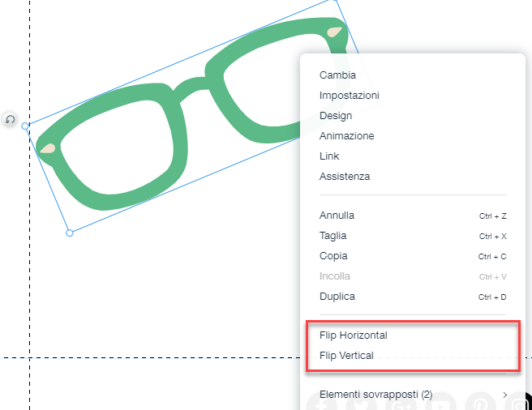
Task: Click the greyed-out Incolla entry
Action: click(334, 276)
